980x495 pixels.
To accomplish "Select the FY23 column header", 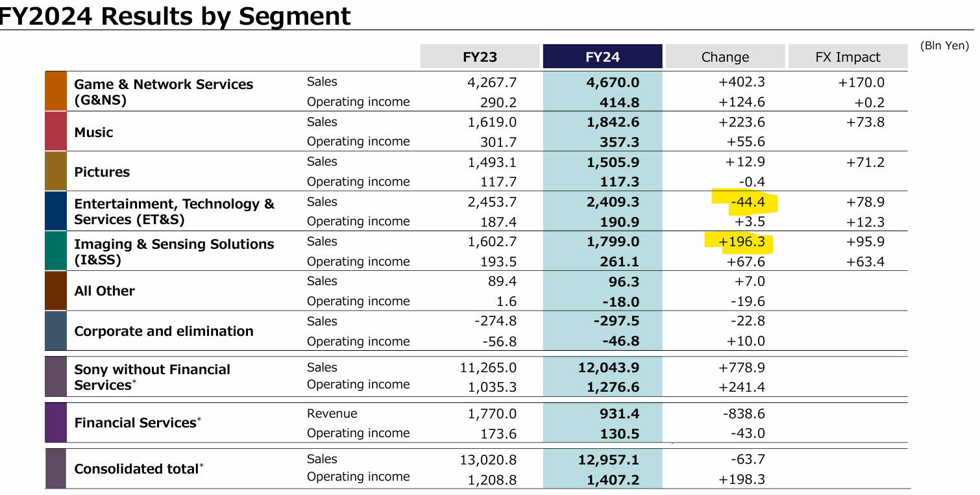I will (x=480, y=57).
